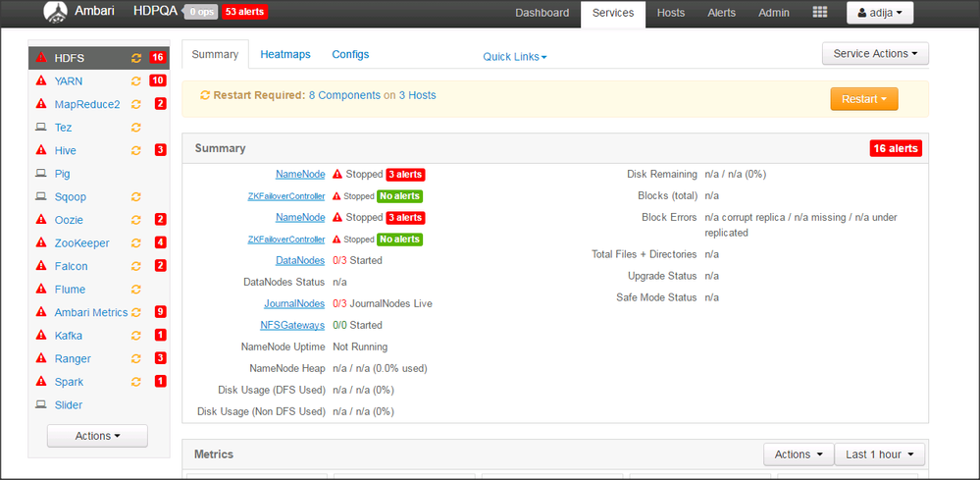Select the Kafka service

coord(68,336)
